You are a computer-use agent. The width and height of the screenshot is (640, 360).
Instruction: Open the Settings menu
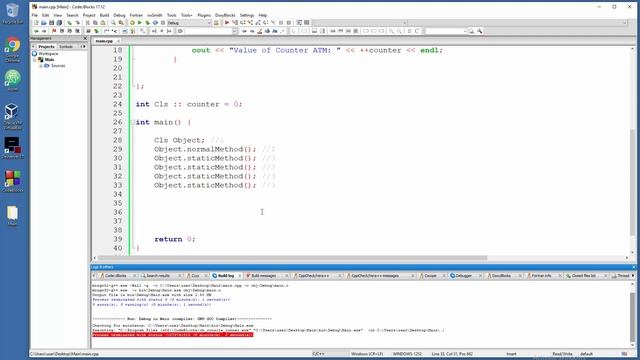pyautogui.click(x=247, y=15)
